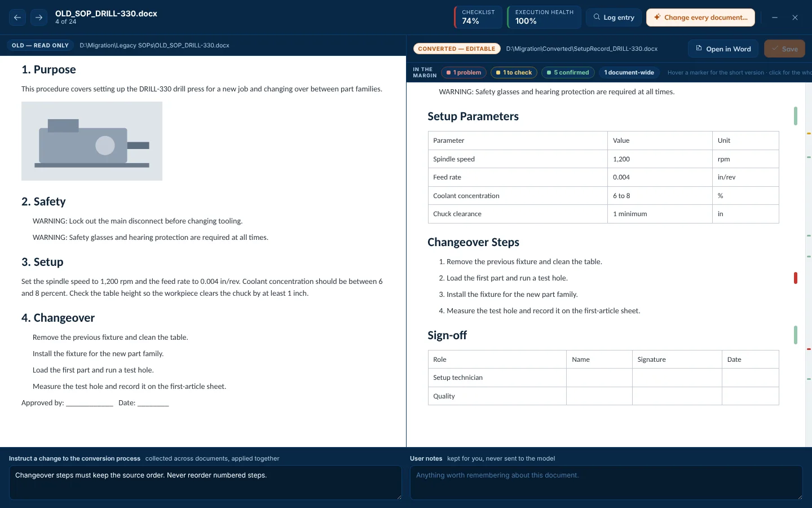Click the drill press illustration
Screen dimensions: 812x508
(x=92, y=141)
